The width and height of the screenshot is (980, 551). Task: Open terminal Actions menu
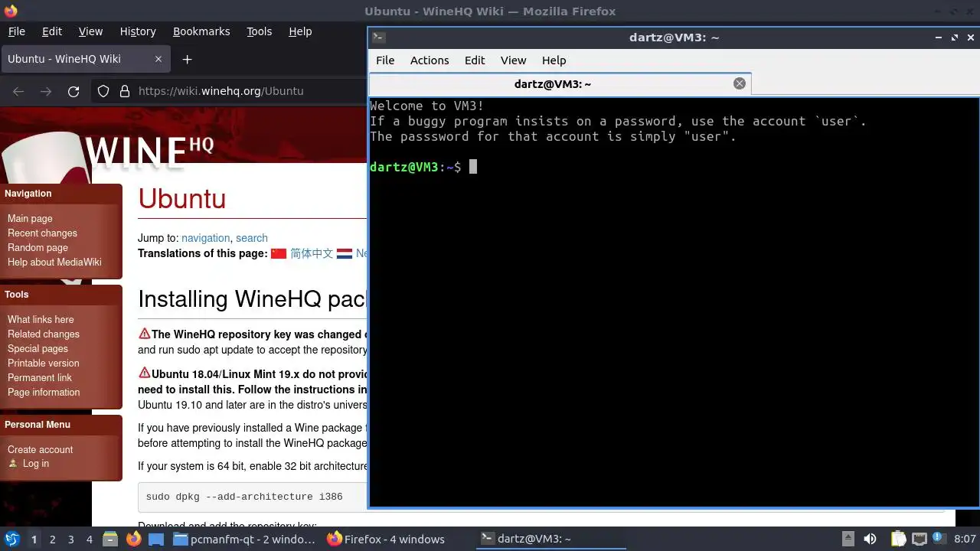click(430, 60)
